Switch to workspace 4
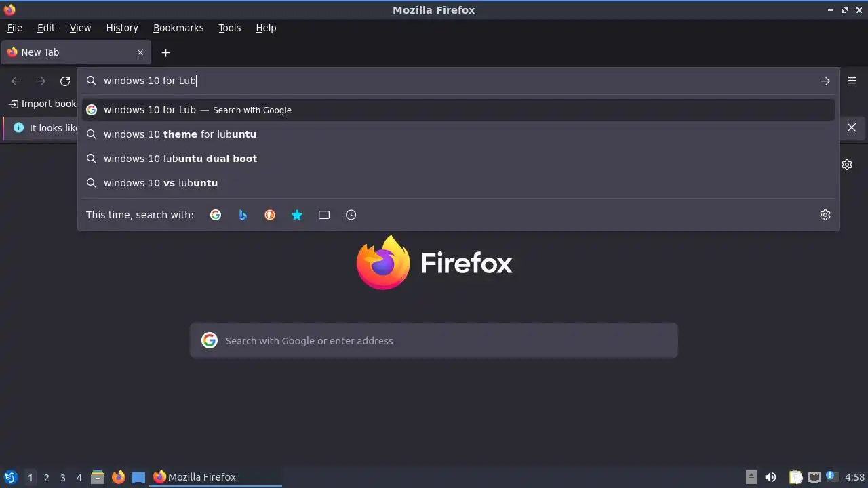The width and height of the screenshot is (868, 488). point(79,477)
